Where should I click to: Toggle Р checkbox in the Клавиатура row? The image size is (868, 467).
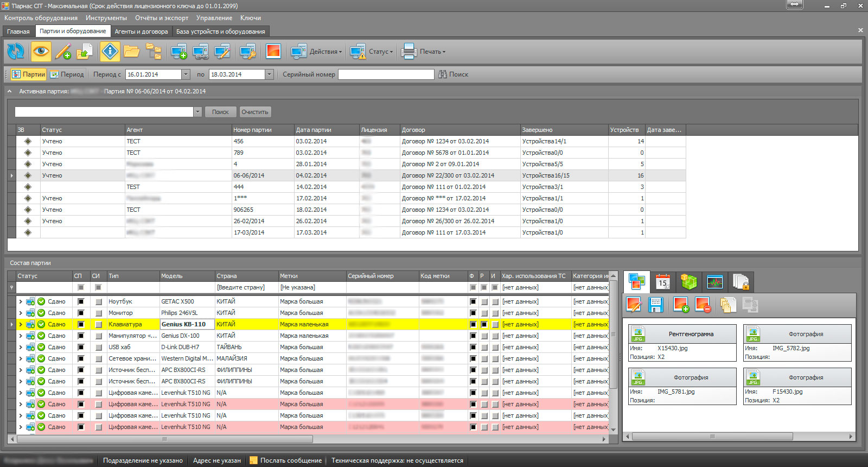(484, 324)
